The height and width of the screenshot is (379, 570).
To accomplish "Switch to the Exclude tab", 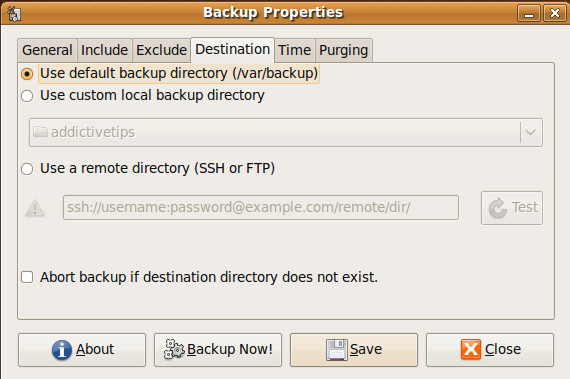I will coord(161,50).
